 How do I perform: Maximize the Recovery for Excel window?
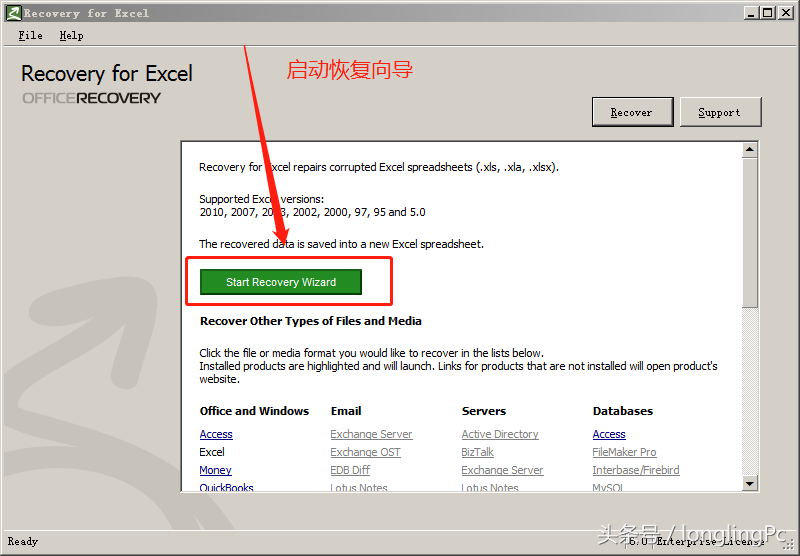(x=767, y=13)
